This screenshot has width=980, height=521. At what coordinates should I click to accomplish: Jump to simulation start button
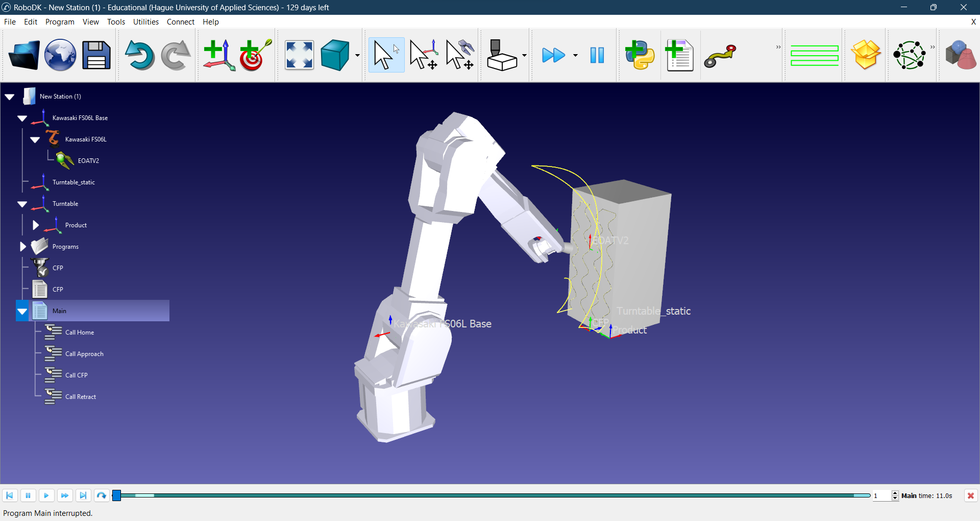tap(10, 495)
